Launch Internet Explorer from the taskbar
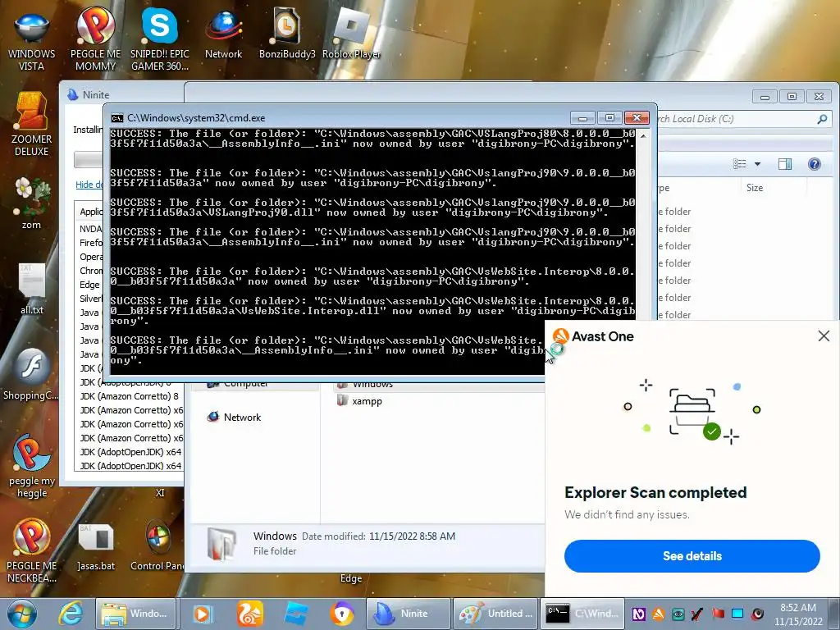The width and height of the screenshot is (840, 630). click(71, 614)
